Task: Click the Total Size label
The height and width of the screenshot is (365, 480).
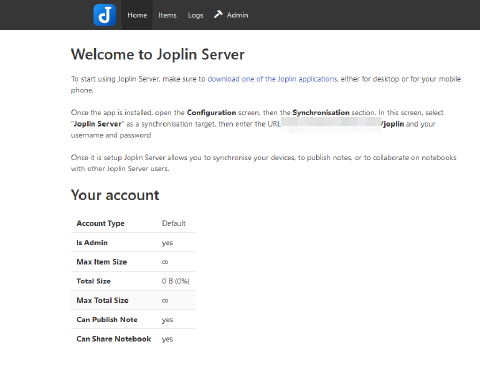Action: [x=93, y=281]
